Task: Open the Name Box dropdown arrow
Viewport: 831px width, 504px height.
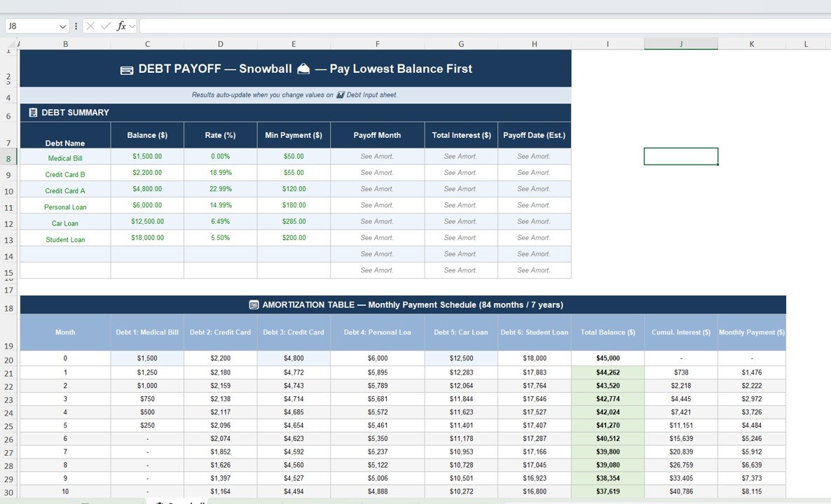Action: [x=63, y=27]
